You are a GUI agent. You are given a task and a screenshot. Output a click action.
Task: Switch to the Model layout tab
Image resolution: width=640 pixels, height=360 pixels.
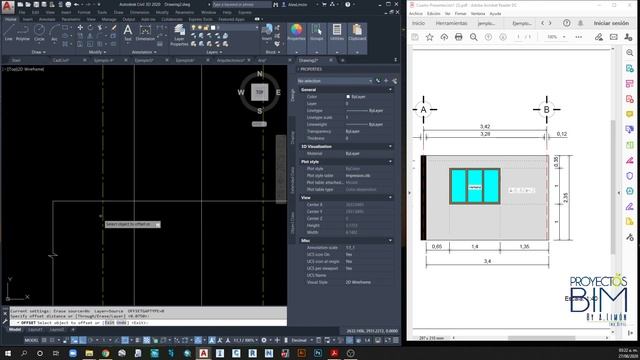tap(15, 330)
